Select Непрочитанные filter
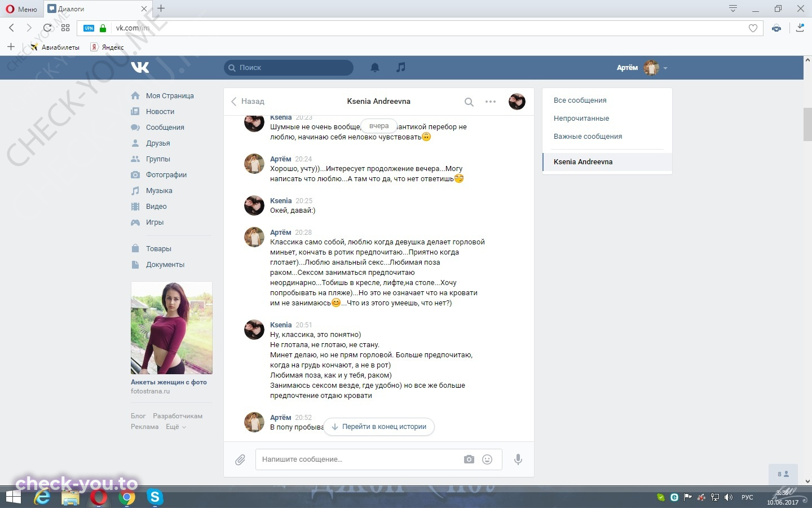 coord(581,119)
